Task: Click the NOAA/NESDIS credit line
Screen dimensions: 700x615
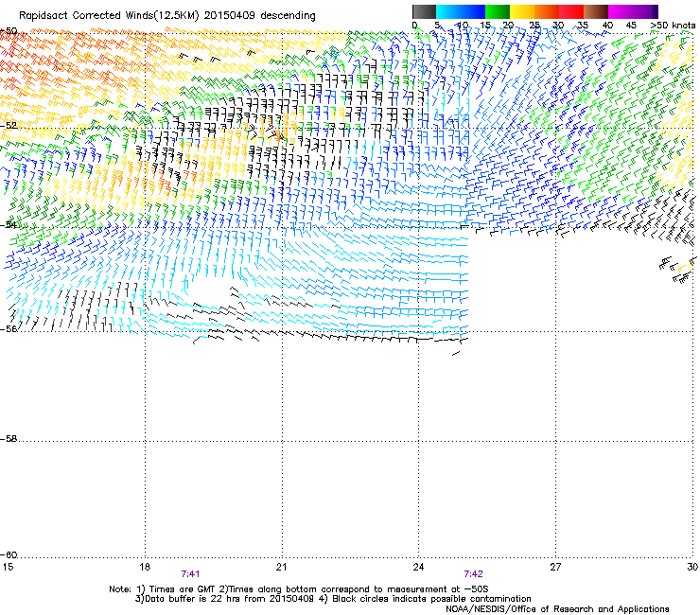Action: click(557, 609)
